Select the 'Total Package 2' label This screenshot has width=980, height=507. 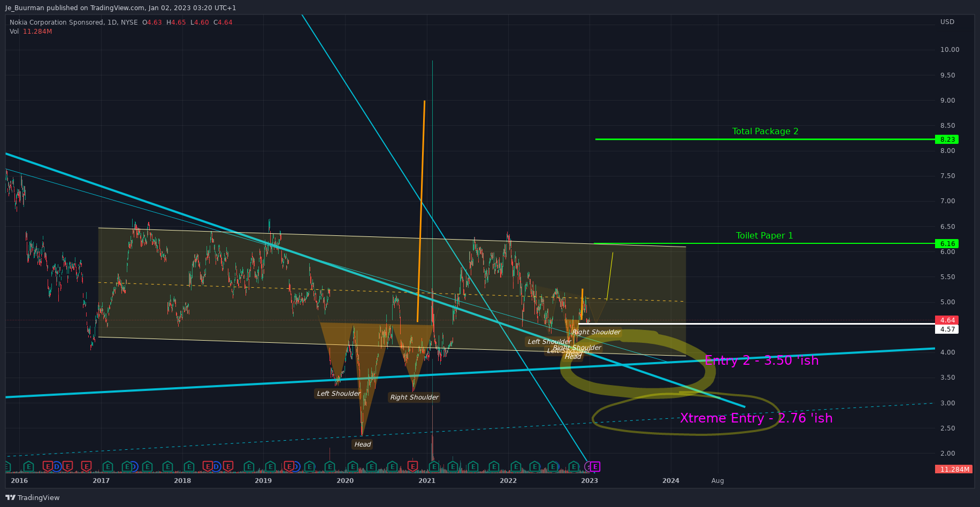(x=765, y=132)
